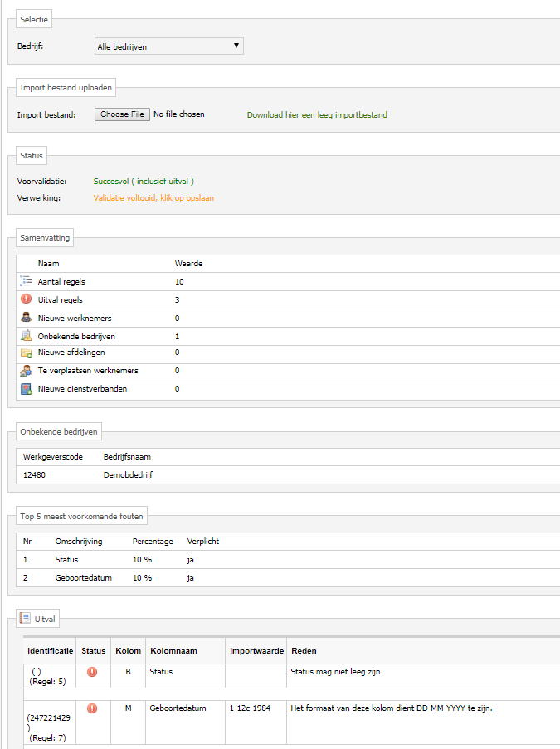Click the Reden column header

(304, 651)
